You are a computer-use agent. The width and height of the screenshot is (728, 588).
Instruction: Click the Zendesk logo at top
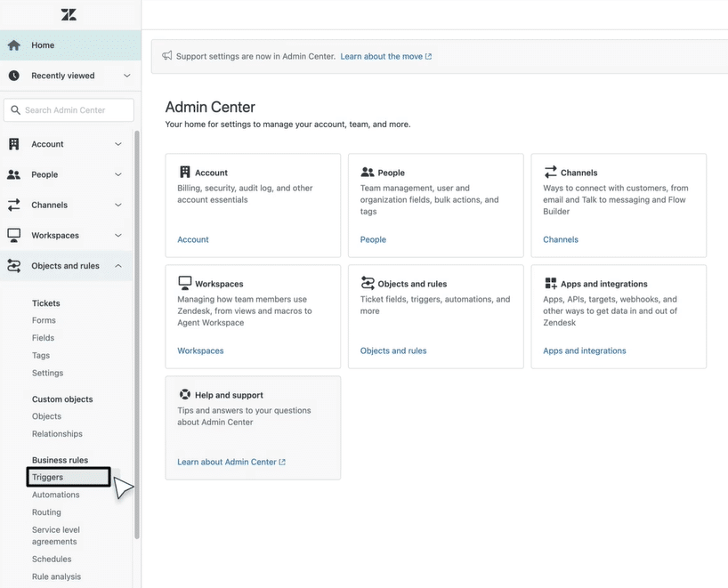(x=69, y=14)
